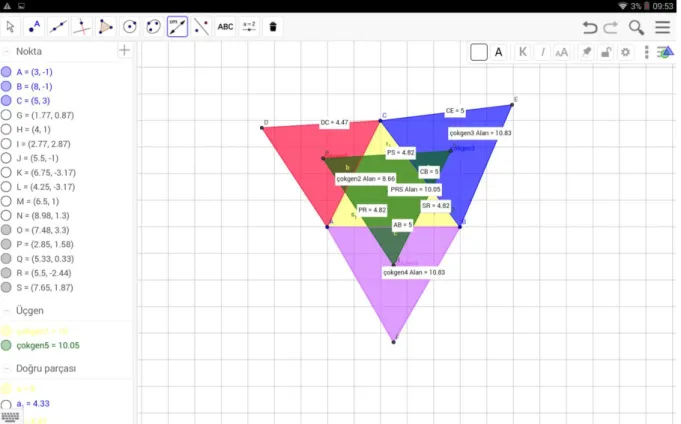Add a new algebra input with plus

click(x=124, y=50)
